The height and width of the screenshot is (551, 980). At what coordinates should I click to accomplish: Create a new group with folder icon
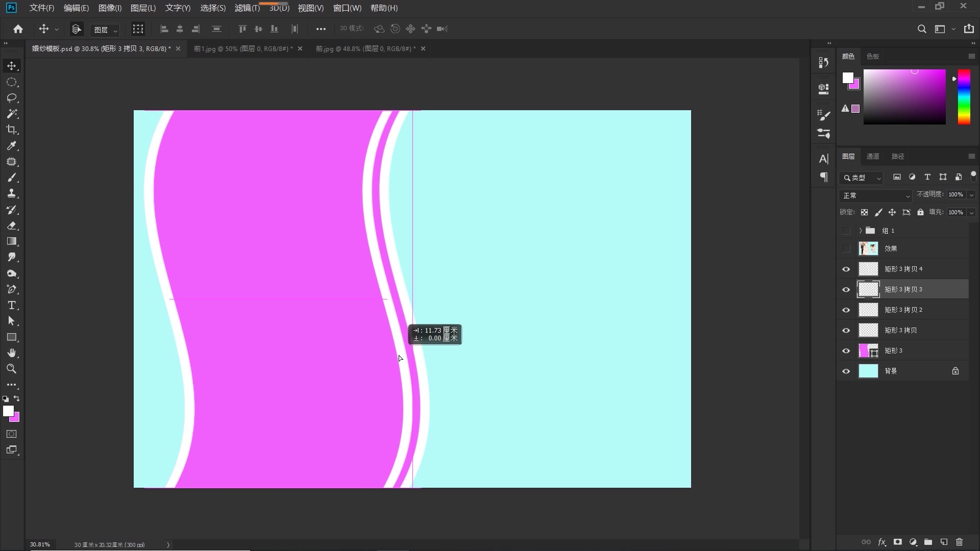click(x=928, y=542)
